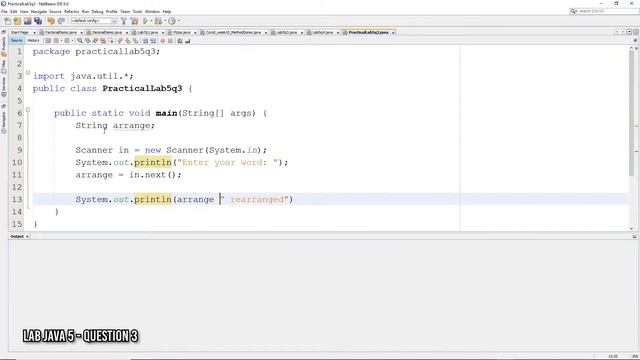The image size is (640, 360).
Task: Close the Output panel tab
Action: click(x=27, y=236)
